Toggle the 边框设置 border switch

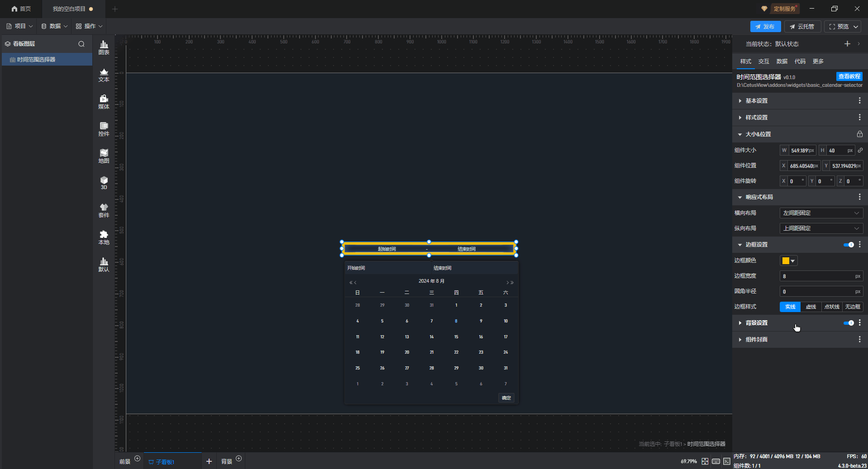(849, 245)
